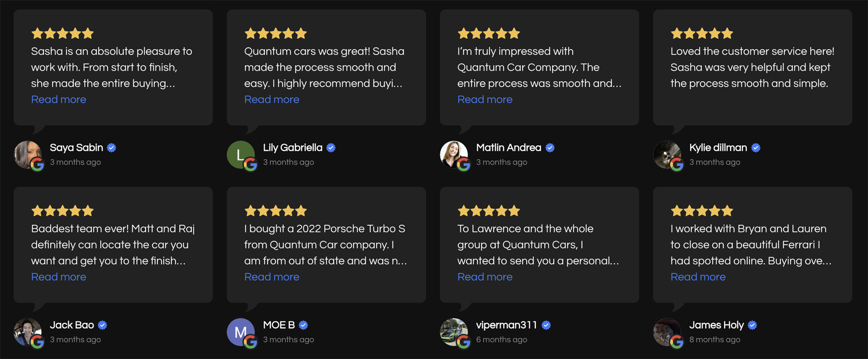Image resolution: width=868 pixels, height=359 pixels.
Task: Click Lily Gabriella's green L avatar
Action: (x=240, y=154)
